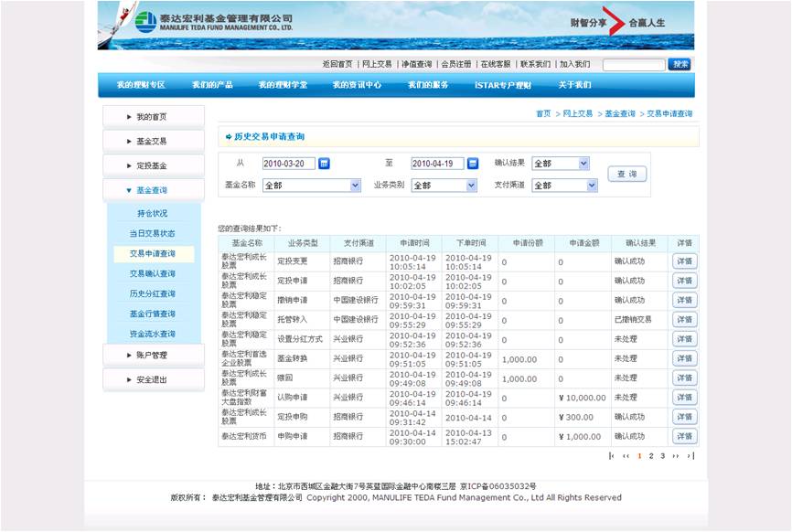This screenshot has height=532, width=792.
Task: Click the 会员注册 top link
Action: 456,64
